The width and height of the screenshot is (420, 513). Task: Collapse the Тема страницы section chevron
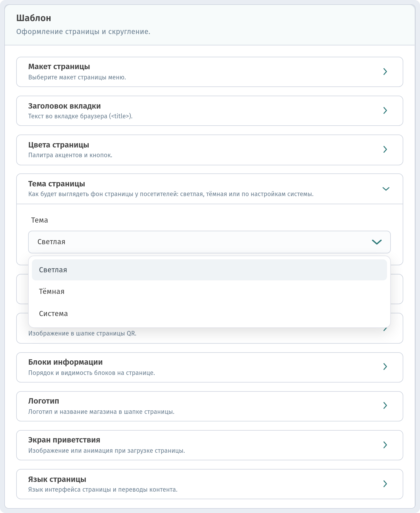click(386, 189)
